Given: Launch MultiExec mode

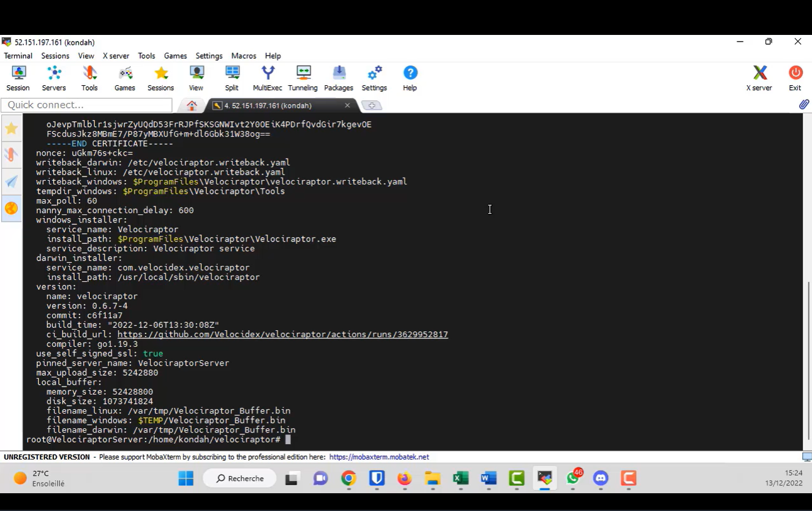Looking at the screenshot, I should coord(268,78).
